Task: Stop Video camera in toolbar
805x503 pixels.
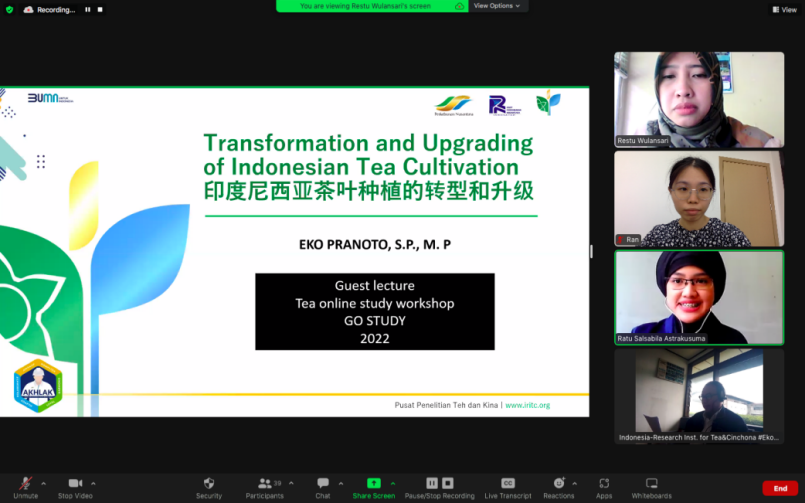Action: (x=75, y=484)
